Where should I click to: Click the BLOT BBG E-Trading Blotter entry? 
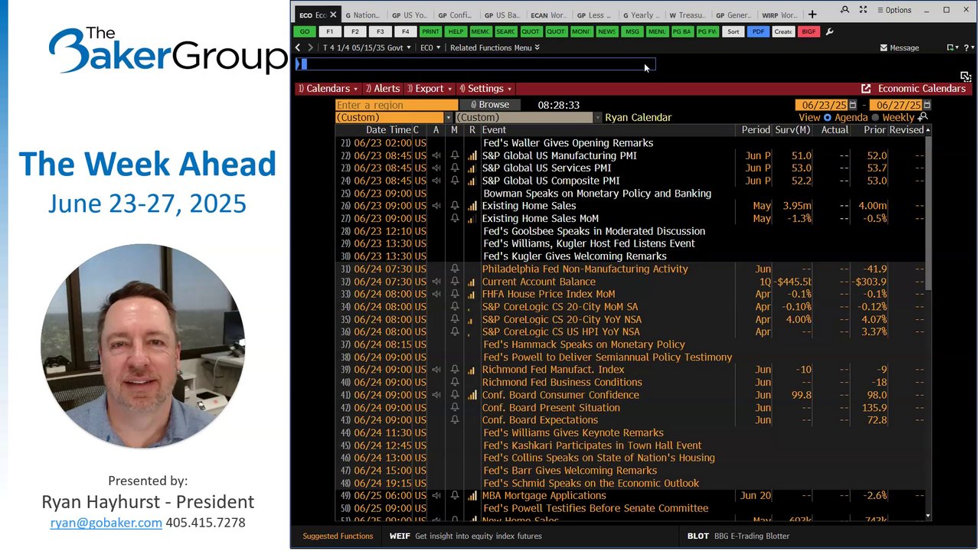(x=738, y=536)
